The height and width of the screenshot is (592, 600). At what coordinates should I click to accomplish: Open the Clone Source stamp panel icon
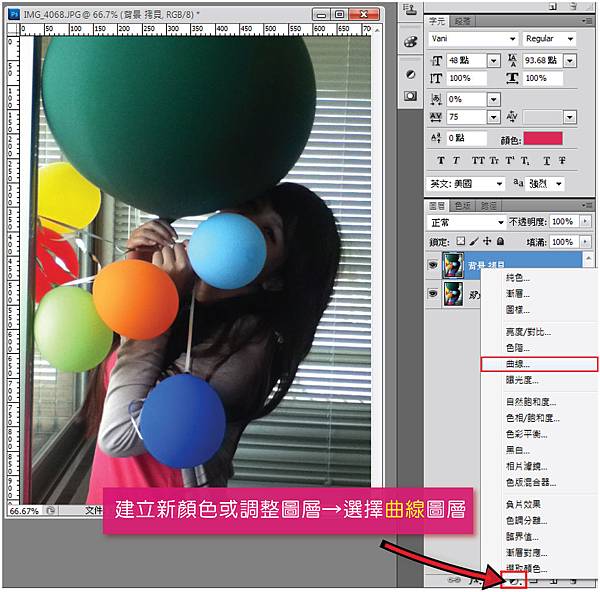pos(410,10)
